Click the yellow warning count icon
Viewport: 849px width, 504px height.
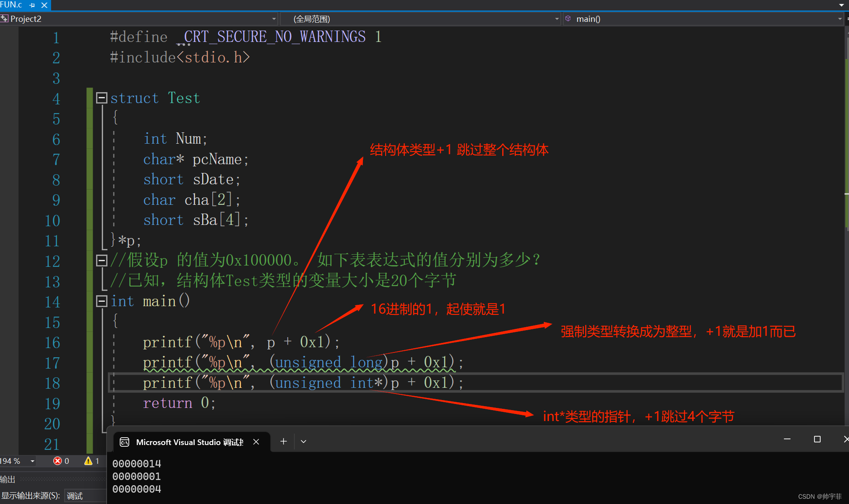pyautogui.click(x=88, y=461)
